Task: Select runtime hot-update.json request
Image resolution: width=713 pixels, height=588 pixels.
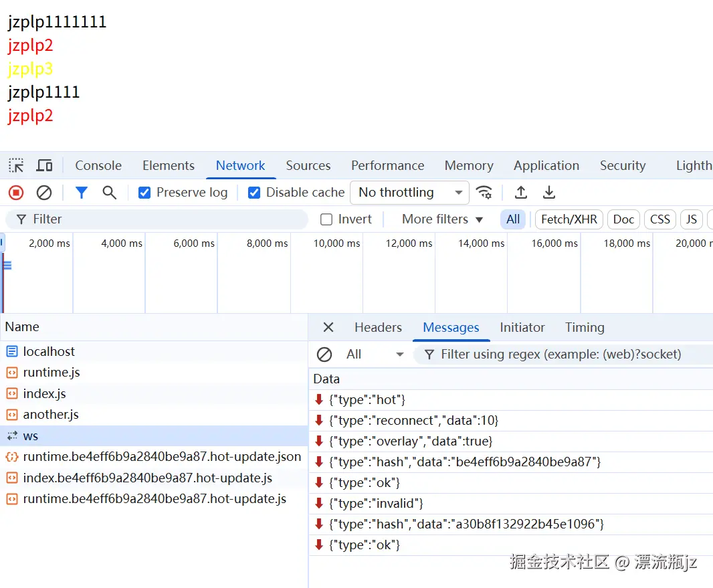Action: [154, 457]
